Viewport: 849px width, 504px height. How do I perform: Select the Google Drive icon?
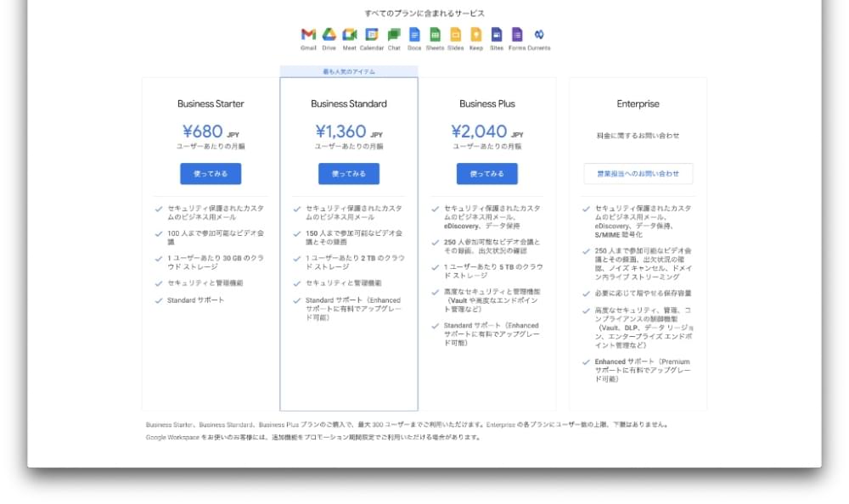pyautogui.click(x=328, y=36)
